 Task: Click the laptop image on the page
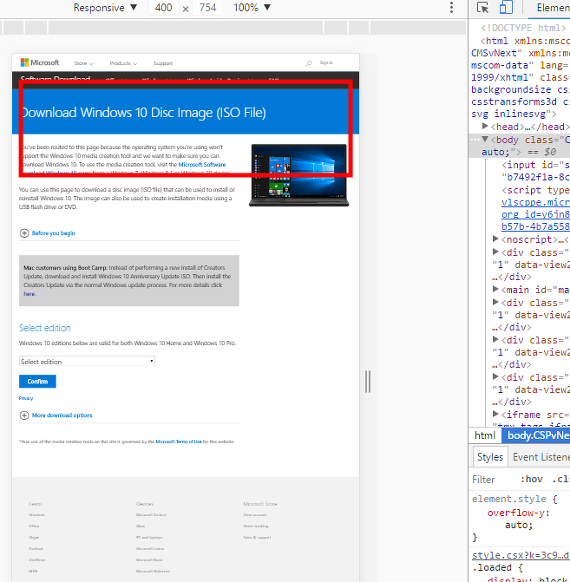(x=299, y=175)
